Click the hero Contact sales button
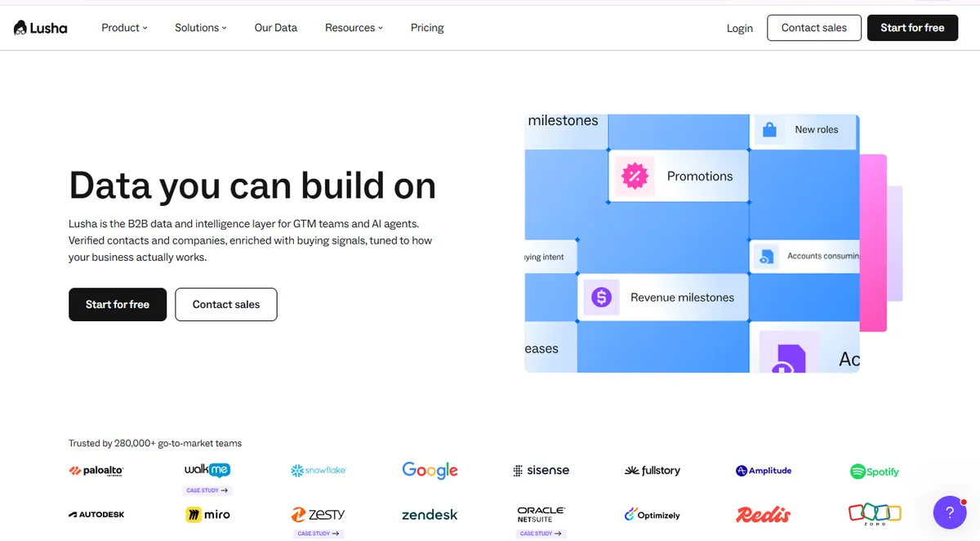 (x=226, y=304)
